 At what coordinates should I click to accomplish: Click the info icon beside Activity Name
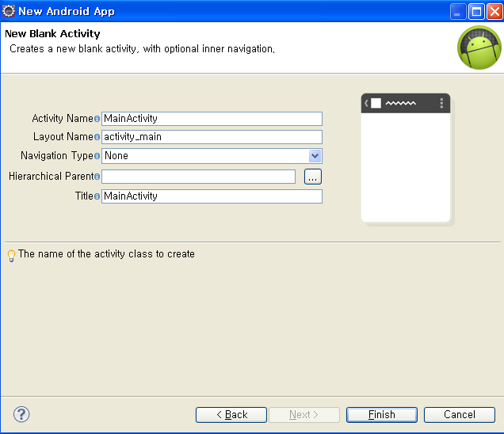click(x=97, y=119)
